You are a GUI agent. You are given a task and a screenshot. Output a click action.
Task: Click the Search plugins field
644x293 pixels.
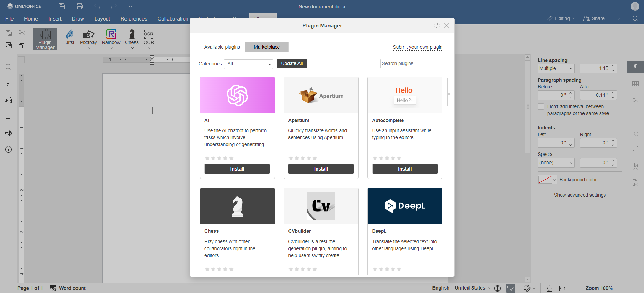point(411,63)
